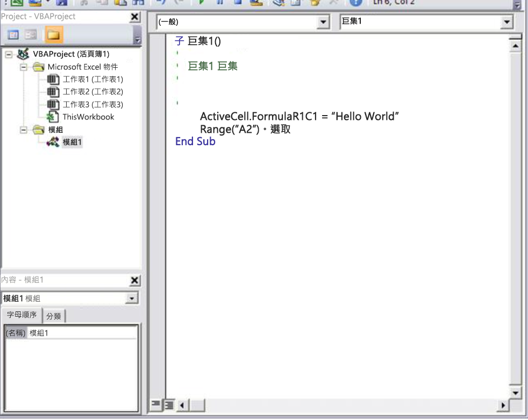Select ThisWorkbook in the project tree
528x420 pixels.
[x=88, y=117]
